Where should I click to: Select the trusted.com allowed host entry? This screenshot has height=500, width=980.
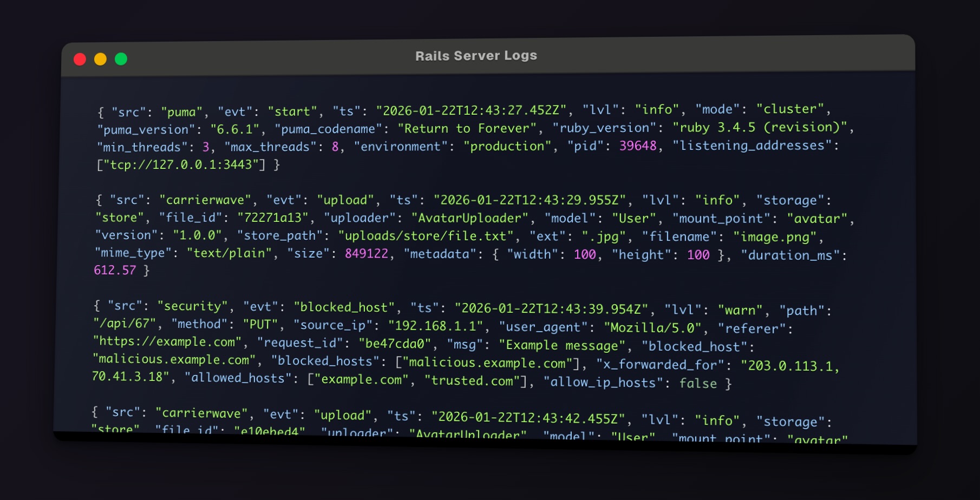click(473, 380)
